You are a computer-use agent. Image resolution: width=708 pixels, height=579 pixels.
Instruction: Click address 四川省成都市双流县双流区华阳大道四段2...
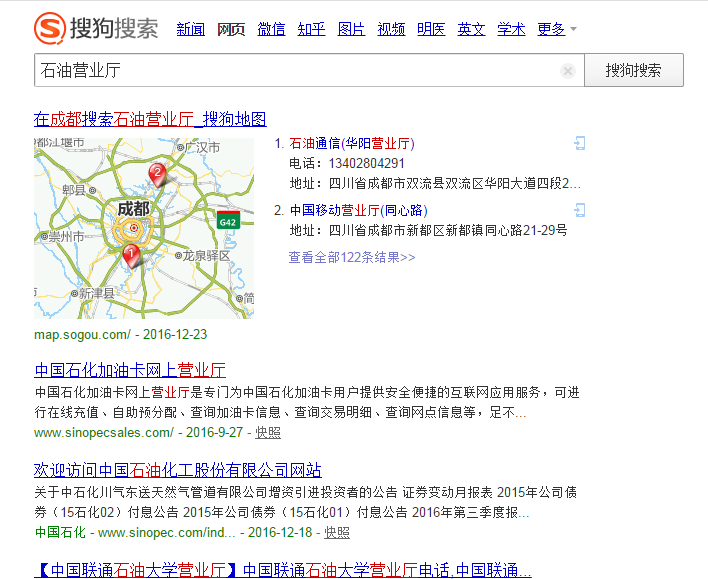coord(455,183)
